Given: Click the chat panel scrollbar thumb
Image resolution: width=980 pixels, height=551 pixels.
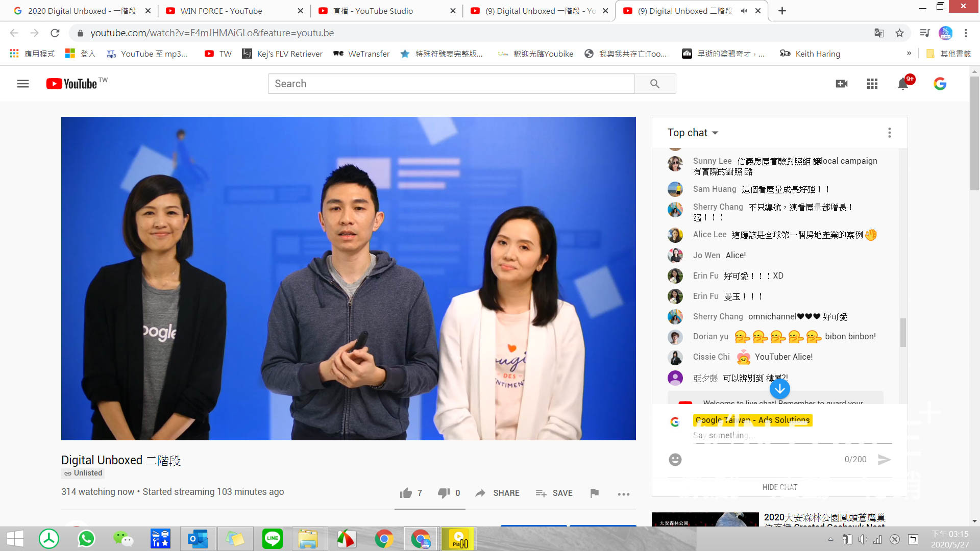Looking at the screenshot, I should pyautogui.click(x=903, y=332).
